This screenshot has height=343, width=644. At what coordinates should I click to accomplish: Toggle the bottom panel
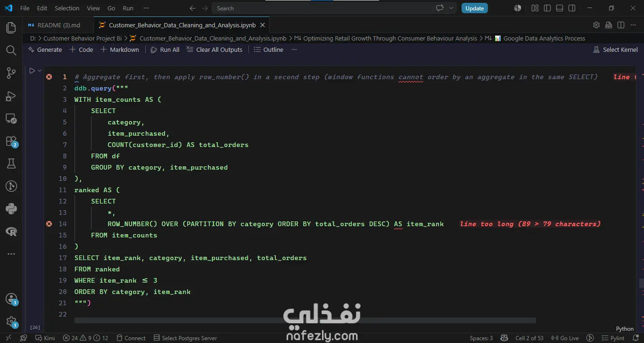[x=560, y=8]
